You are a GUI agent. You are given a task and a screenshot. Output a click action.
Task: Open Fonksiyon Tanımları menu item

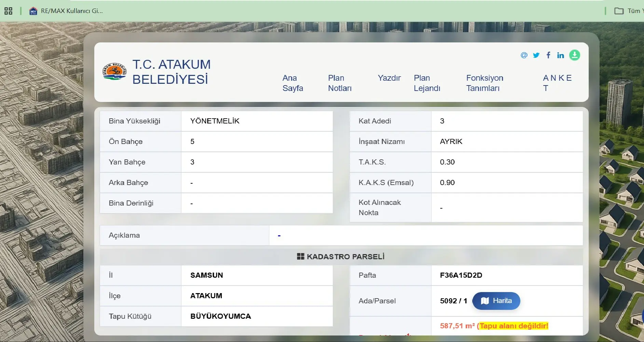[484, 83]
